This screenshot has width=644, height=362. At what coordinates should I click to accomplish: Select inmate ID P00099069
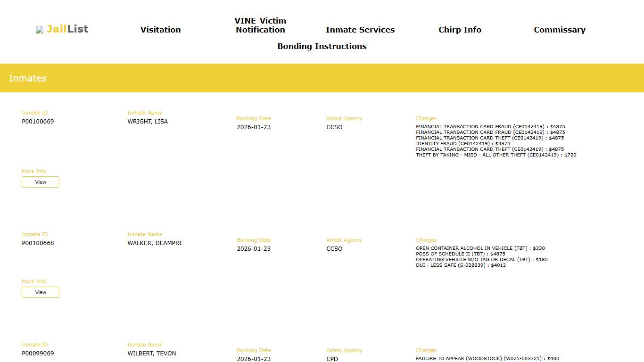pyautogui.click(x=38, y=354)
